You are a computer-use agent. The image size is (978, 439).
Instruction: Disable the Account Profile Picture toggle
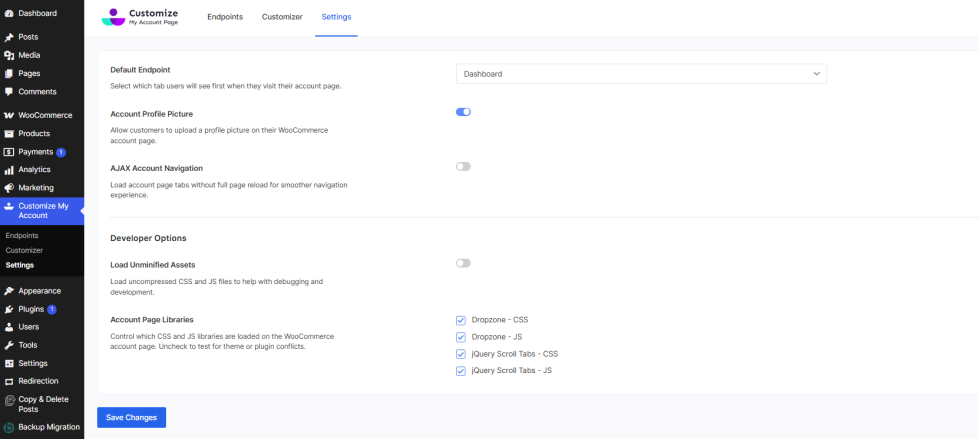[x=463, y=112]
